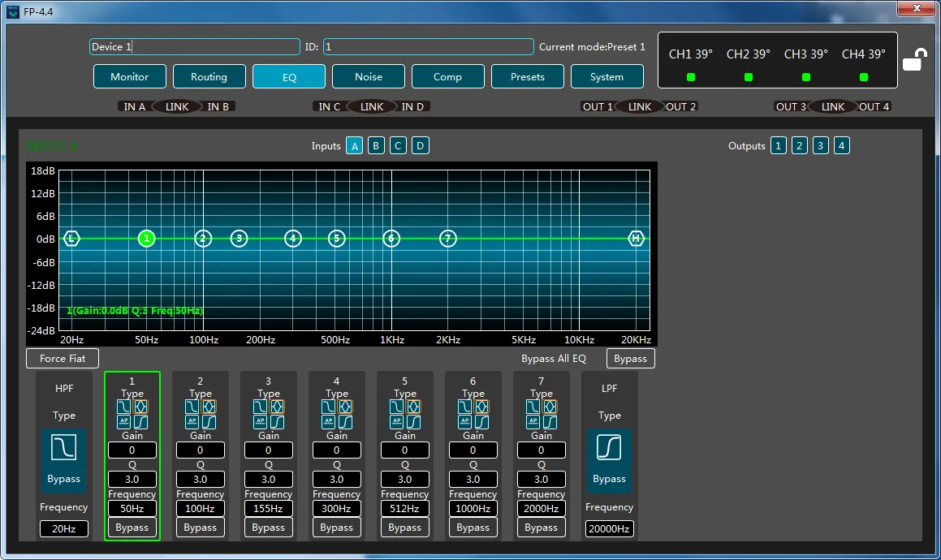The width and height of the screenshot is (941, 560).
Task: Select the AP all-pass icon in band 6
Action: click(464, 422)
